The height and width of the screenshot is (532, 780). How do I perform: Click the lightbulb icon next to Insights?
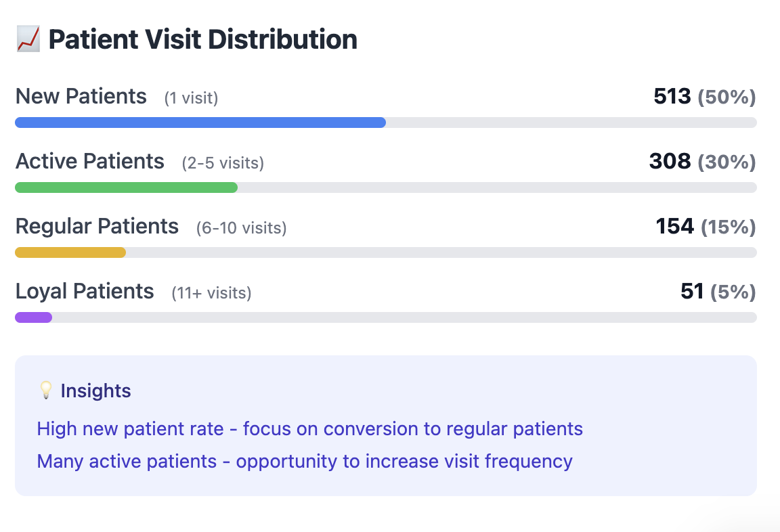45,391
